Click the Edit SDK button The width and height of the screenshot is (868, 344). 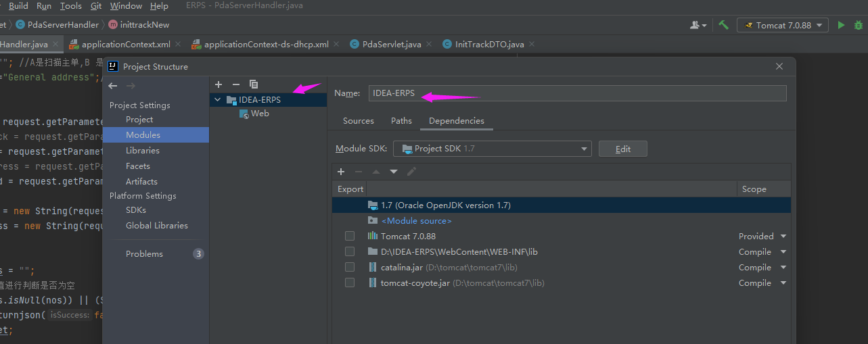[622, 149]
